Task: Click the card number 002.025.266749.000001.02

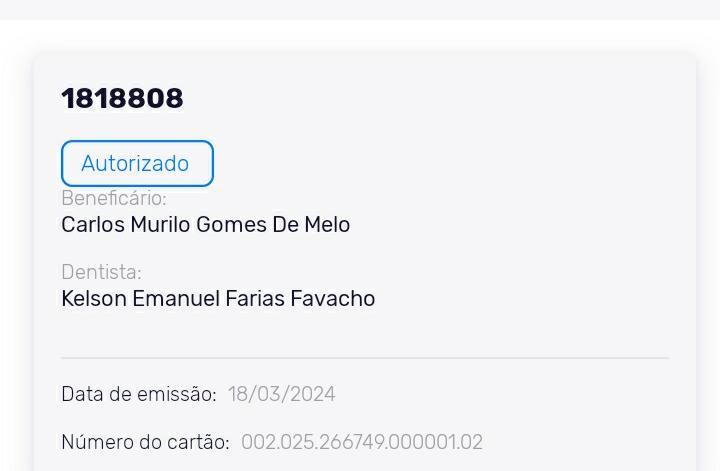Action: point(362,442)
